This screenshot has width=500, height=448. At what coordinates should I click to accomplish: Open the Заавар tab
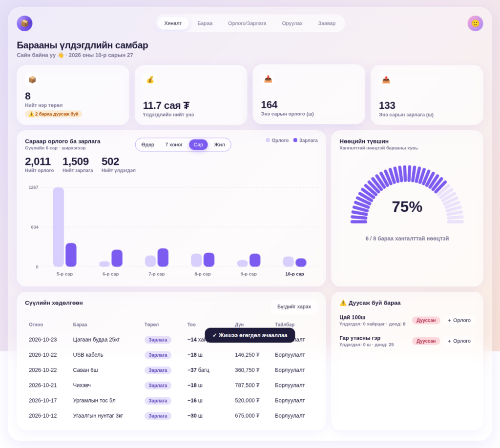point(327,23)
